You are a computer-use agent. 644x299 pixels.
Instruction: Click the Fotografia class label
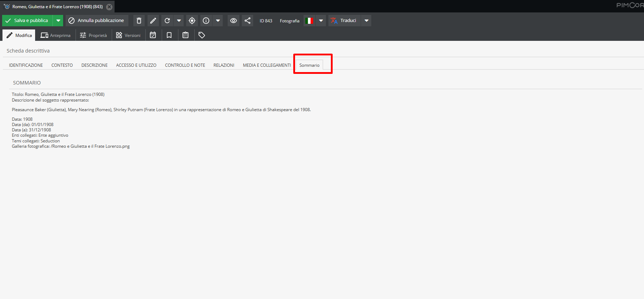pos(290,21)
